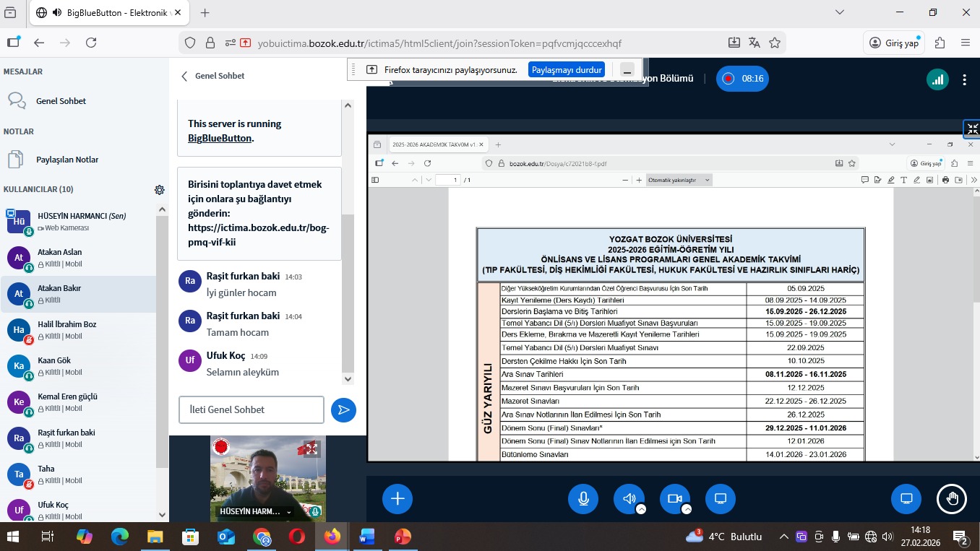Screen dimensions: 980x551
Task: Open Microsoft Word from the taskbar
Action: 367,537
